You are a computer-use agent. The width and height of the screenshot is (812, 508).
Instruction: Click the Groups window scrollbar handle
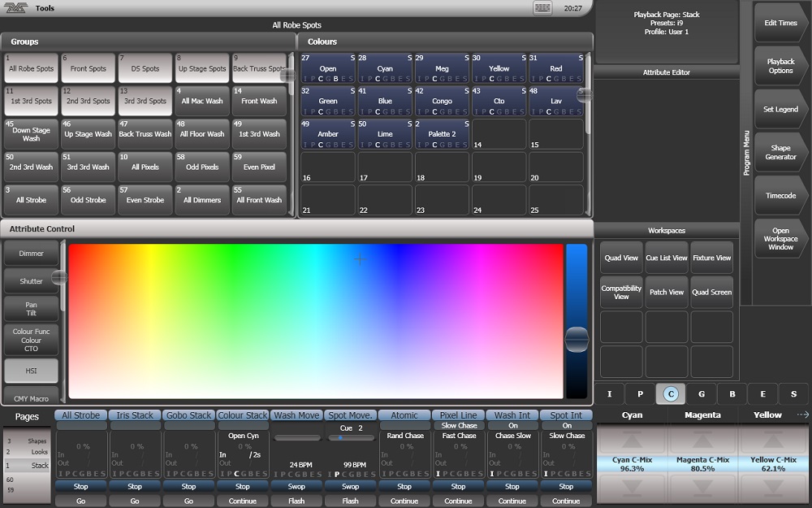(288, 76)
